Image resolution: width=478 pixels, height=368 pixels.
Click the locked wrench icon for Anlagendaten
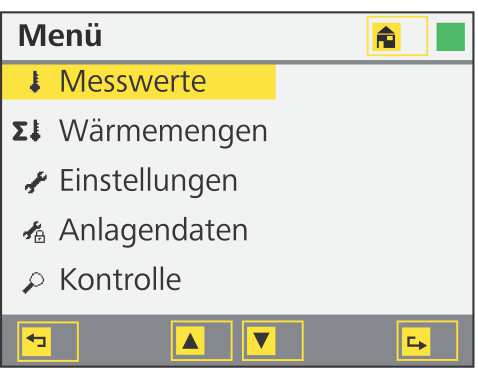click(34, 232)
